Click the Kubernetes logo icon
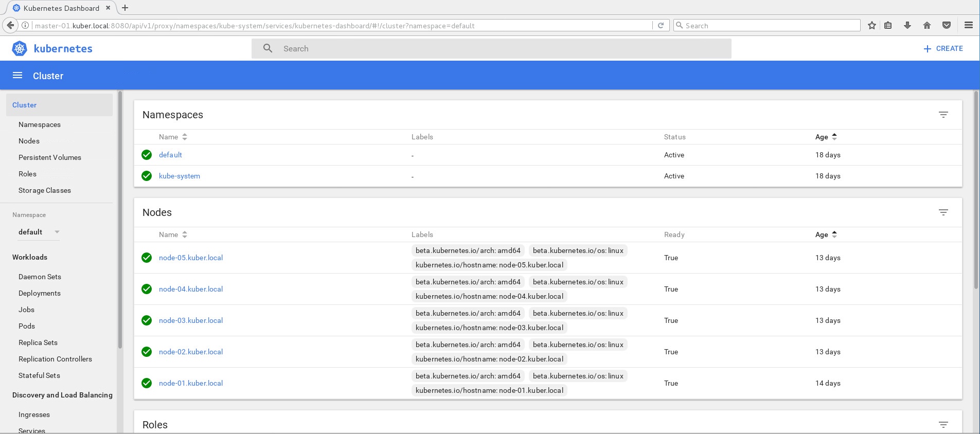The height and width of the screenshot is (434, 980). pyautogui.click(x=20, y=48)
